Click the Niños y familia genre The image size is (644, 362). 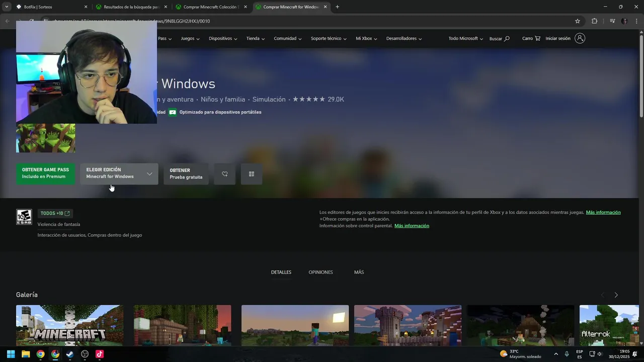223,100
